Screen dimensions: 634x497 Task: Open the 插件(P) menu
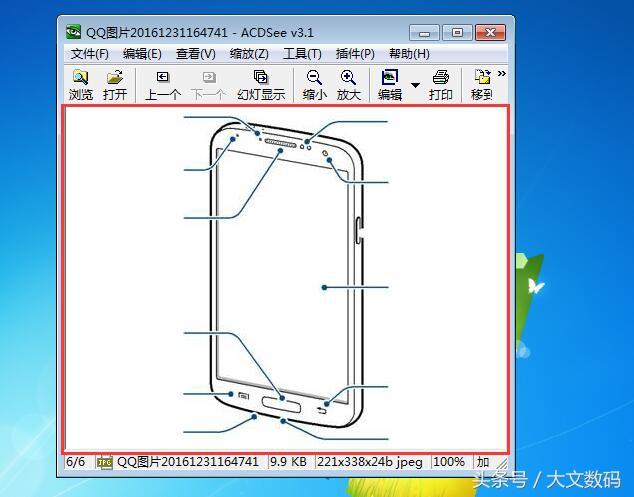[x=355, y=54]
